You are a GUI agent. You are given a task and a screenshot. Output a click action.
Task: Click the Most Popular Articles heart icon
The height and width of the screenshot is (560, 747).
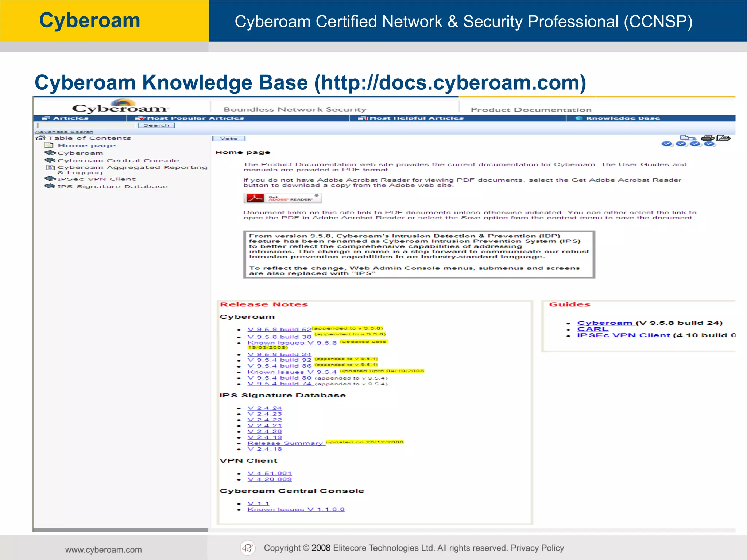coord(140,118)
